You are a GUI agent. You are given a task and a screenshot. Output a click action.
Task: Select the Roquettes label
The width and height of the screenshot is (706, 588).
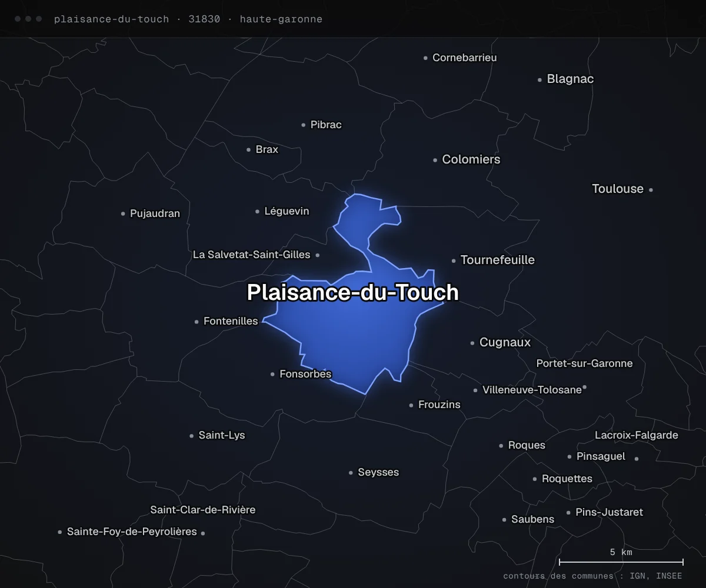pyautogui.click(x=567, y=479)
